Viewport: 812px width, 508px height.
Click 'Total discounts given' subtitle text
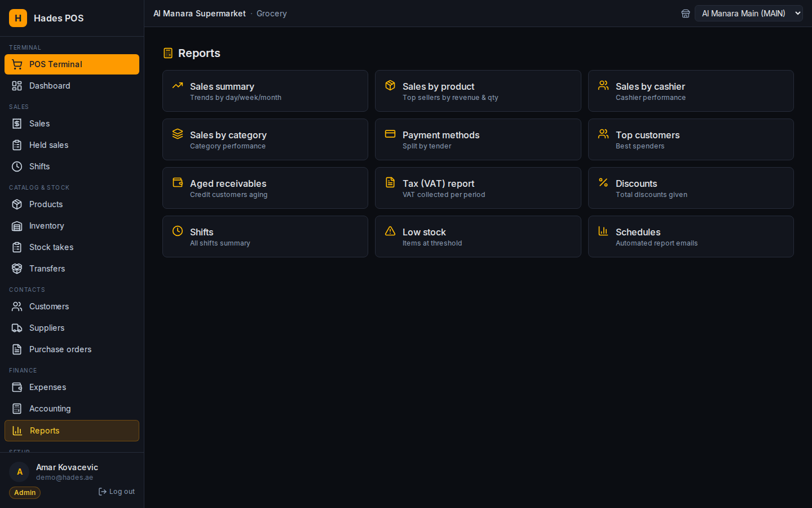coord(651,195)
